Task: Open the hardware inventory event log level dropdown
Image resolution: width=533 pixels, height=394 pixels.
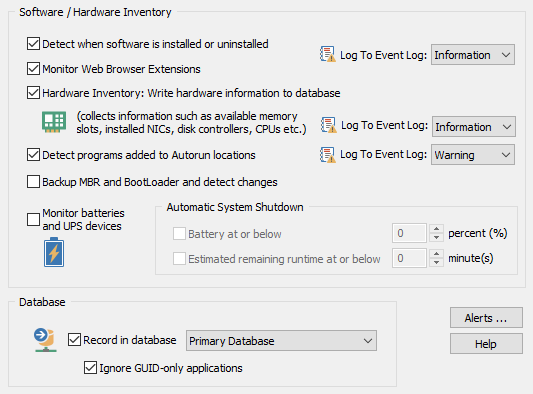Action: pyautogui.click(x=474, y=126)
